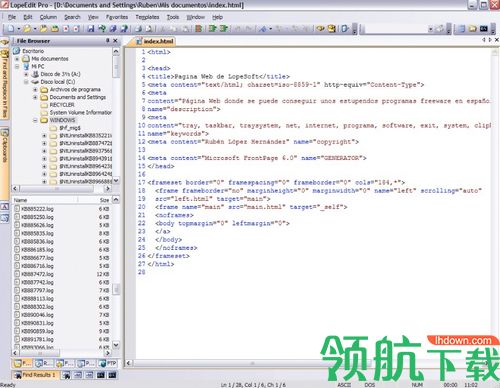Click the first green indent toolbar icon

pyautogui.click(x=212, y=29)
